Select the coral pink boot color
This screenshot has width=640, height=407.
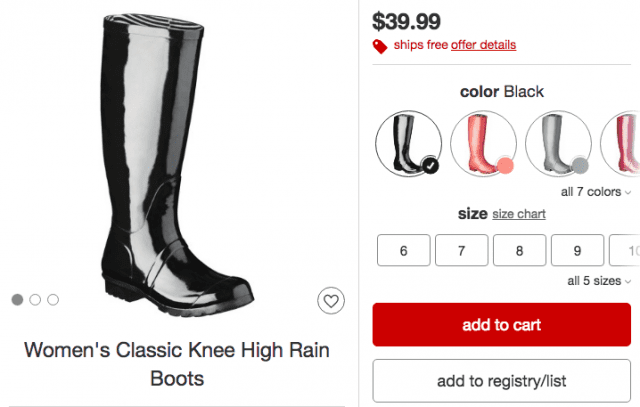tap(483, 143)
